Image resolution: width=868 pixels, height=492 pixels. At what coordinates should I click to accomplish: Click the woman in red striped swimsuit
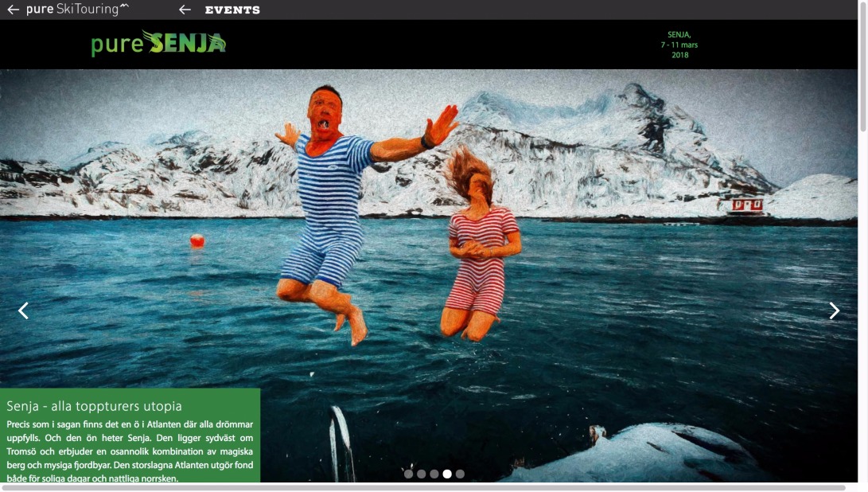click(x=479, y=255)
